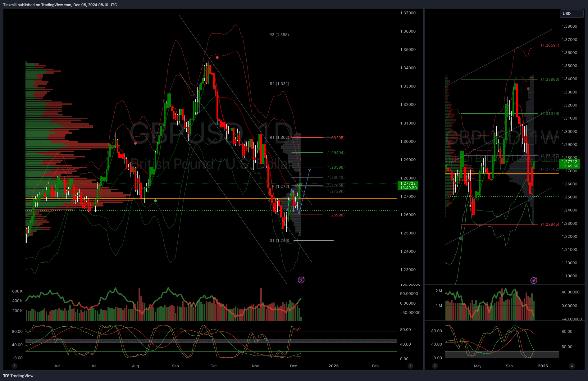Click the Aug label on daily time axis
Image resolution: width=588 pixels, height=381 pixels.
[135, 366]
